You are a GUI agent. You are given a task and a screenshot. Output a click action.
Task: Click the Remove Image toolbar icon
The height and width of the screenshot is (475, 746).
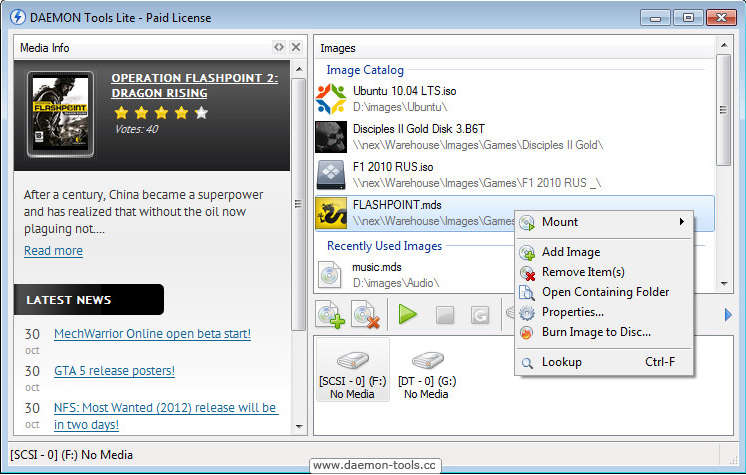(x=365, y=314)
